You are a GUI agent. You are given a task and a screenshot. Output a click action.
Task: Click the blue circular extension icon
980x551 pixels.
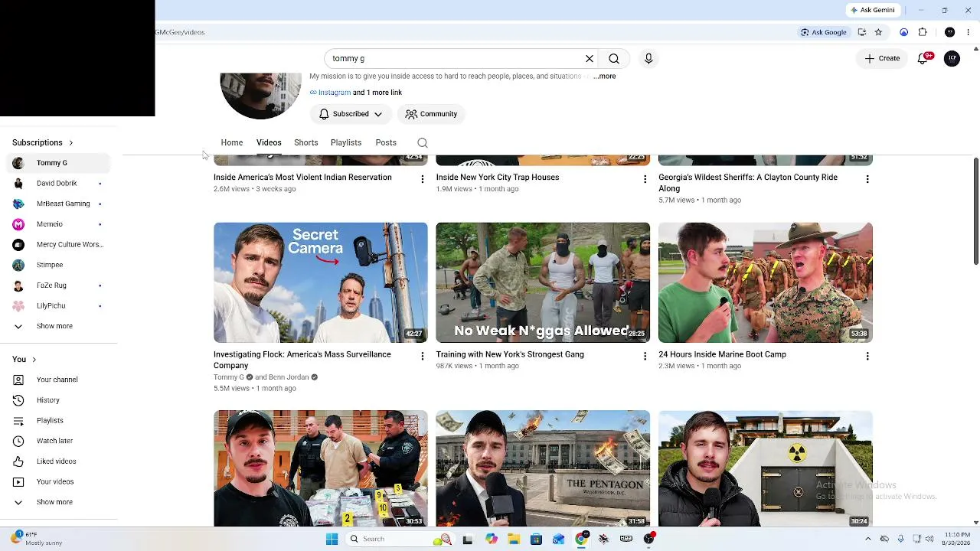click(904, 32)
